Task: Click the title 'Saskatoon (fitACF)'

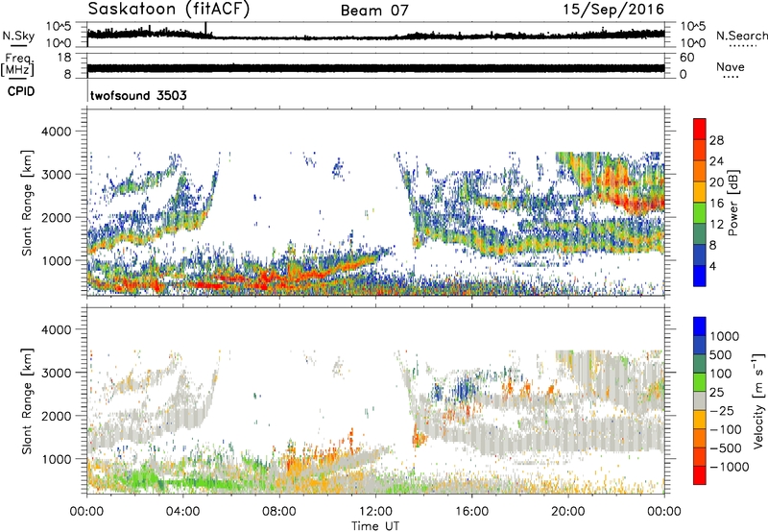Action: 169,10
